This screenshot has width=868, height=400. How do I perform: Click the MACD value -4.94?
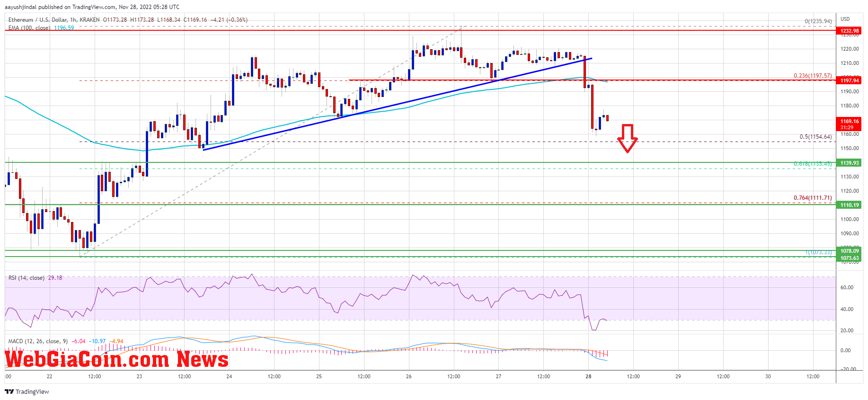click(116, 341)
